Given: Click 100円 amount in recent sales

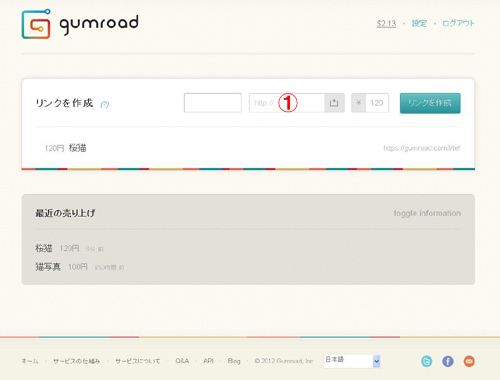Looking at the screenshot, I should [x=78, y=267].
